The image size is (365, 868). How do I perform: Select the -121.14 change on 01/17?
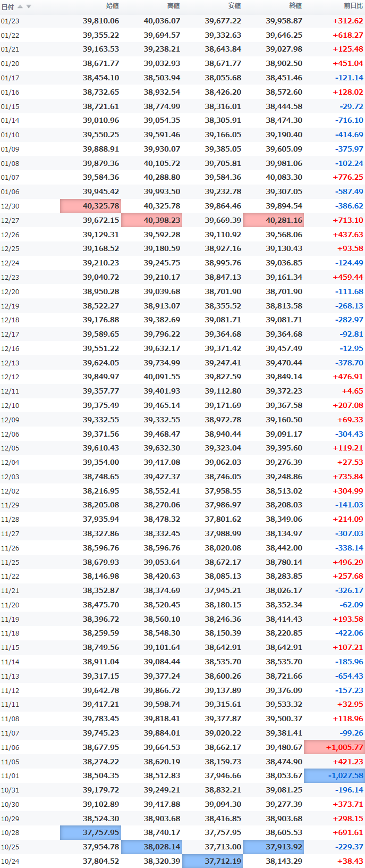click(x=349, y=78)
